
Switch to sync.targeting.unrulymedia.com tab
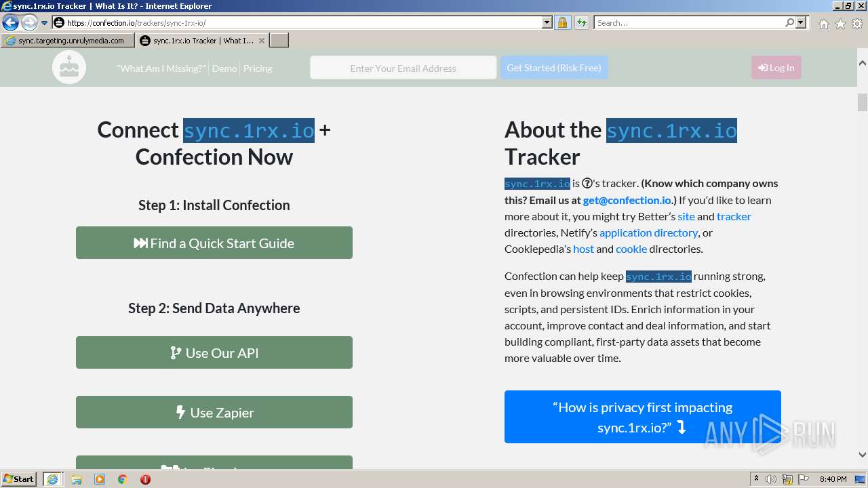(67, 41)
